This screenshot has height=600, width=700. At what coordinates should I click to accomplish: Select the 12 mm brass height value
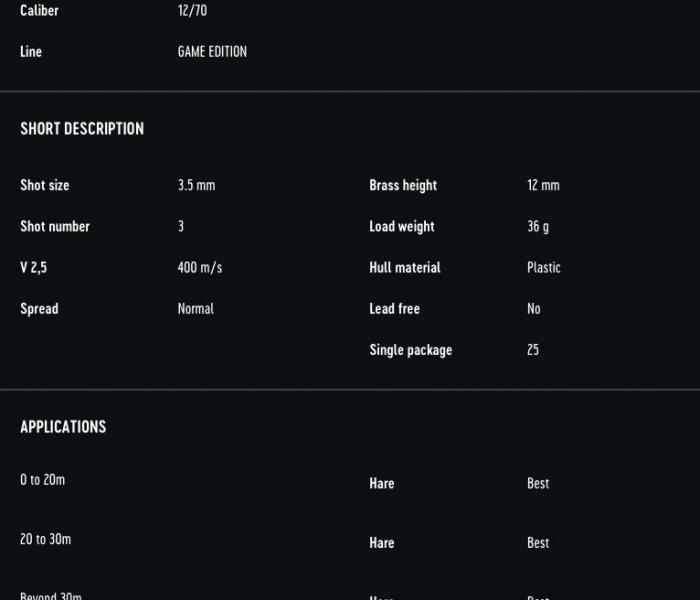click(x=543, y=185)
